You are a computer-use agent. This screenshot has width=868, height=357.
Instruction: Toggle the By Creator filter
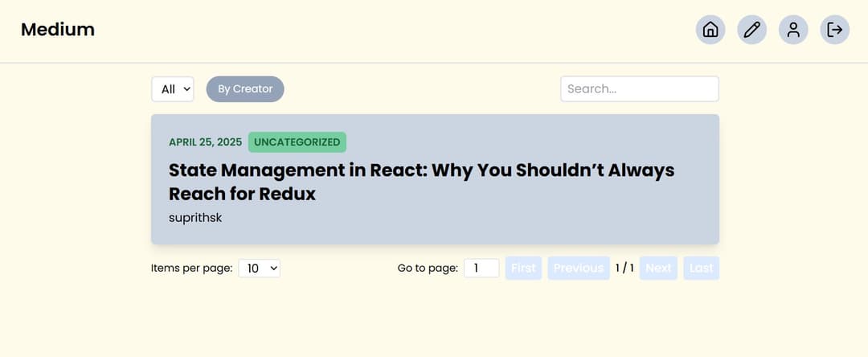[x=245, y=89]
